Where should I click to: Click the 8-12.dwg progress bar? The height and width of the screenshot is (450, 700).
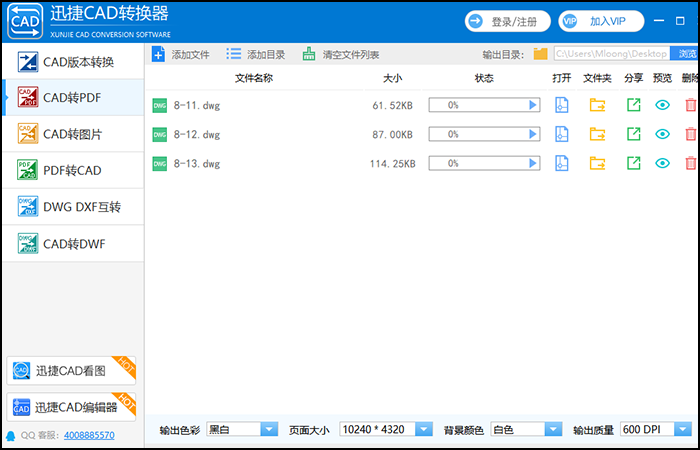484,134
